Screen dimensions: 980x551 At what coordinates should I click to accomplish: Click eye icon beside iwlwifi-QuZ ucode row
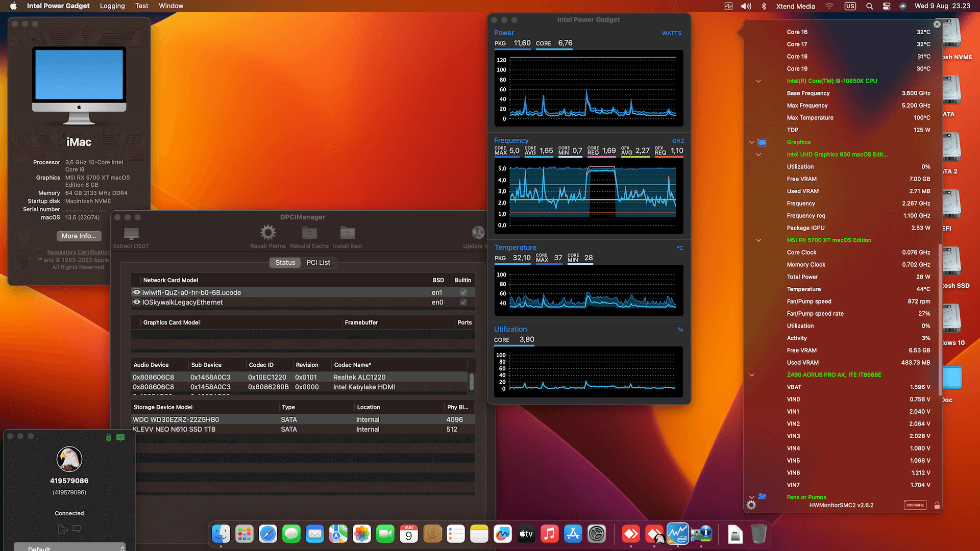tap(137, 292)
